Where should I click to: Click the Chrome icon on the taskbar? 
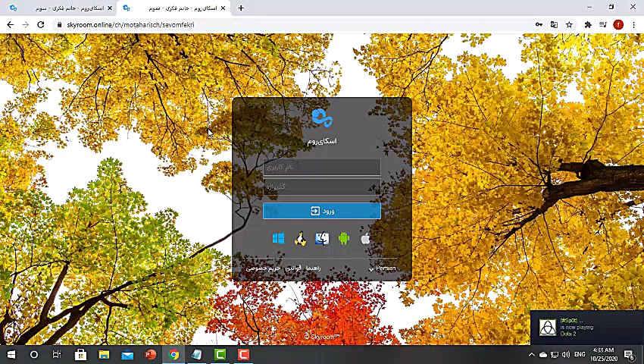click(174, 355)
